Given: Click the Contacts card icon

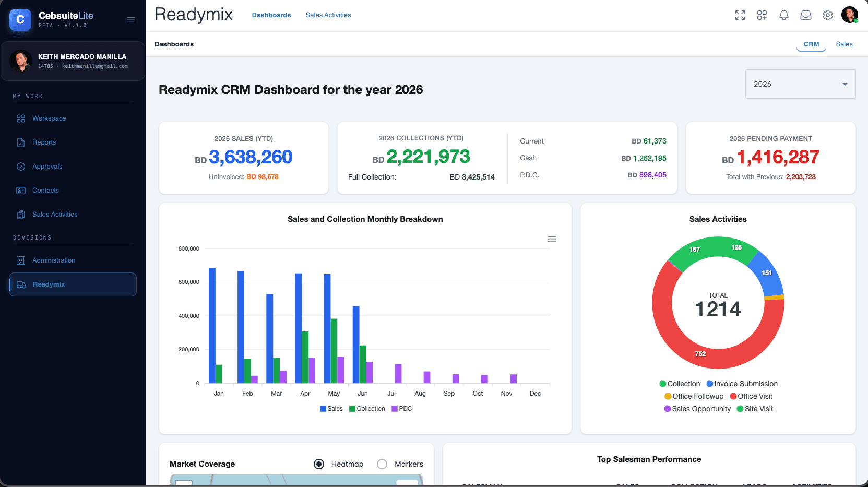Looking at the screenshot, I should (21, 191).
